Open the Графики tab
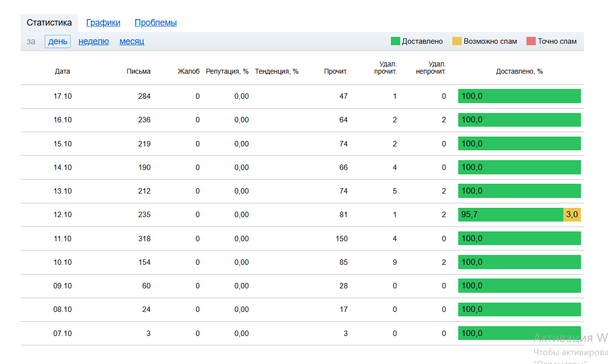The height and width of the screenshot is (364, 608). [103, 23]
